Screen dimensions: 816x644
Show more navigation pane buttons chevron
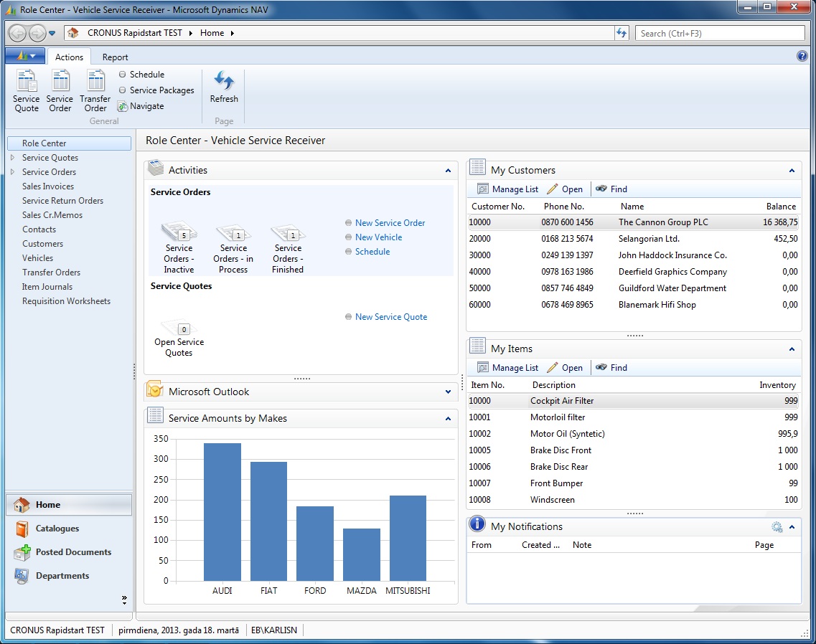[124, 600]
